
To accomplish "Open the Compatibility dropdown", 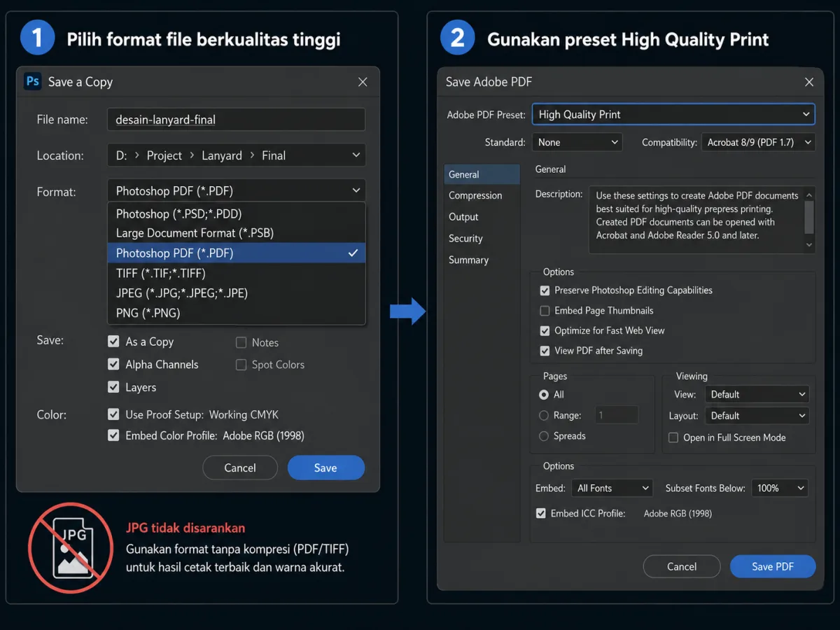I will click(x=759, y=142).
